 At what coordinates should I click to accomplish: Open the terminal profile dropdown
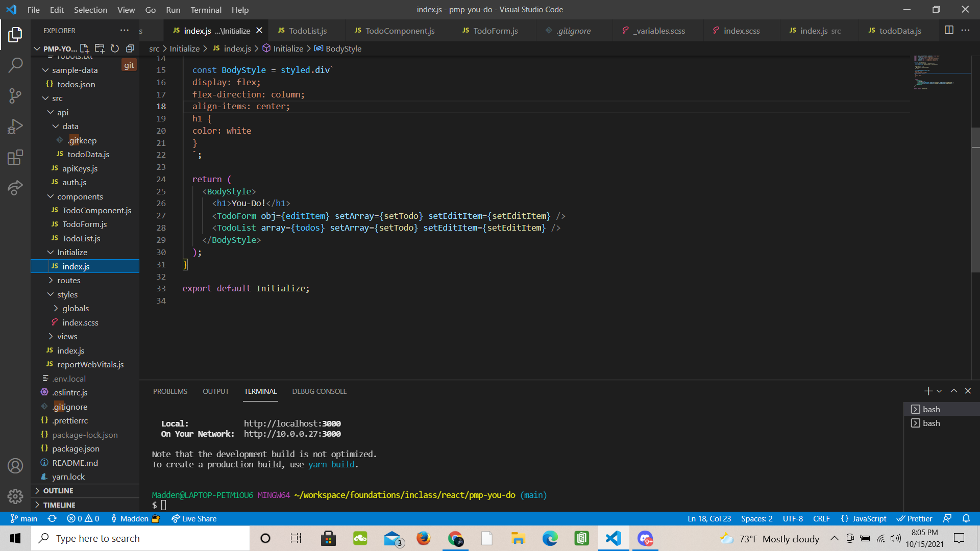tap(938, 392)
